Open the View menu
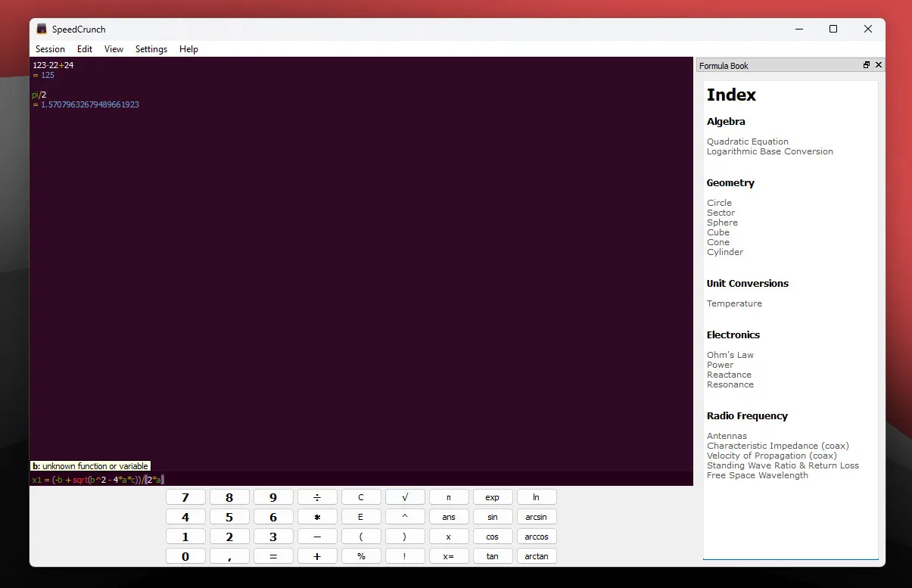 [x=114, y=48]
